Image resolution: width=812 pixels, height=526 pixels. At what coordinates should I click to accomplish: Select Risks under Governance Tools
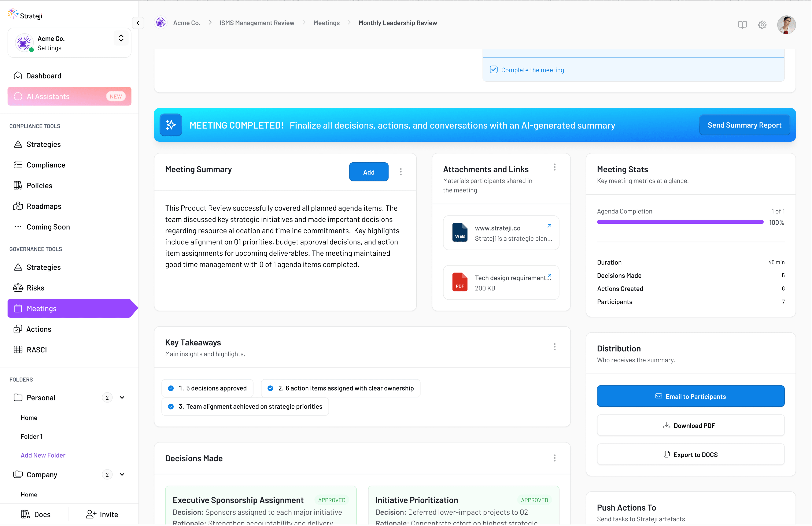coord(36,288)
